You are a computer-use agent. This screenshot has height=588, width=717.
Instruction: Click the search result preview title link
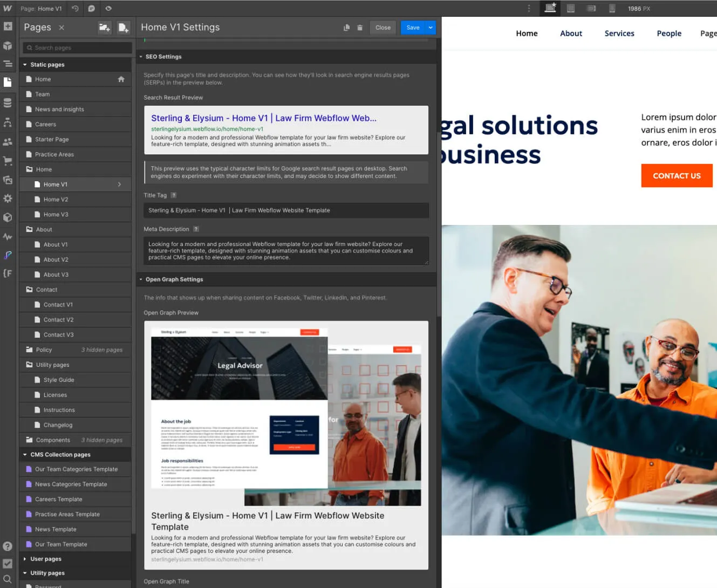pos(264,118)
